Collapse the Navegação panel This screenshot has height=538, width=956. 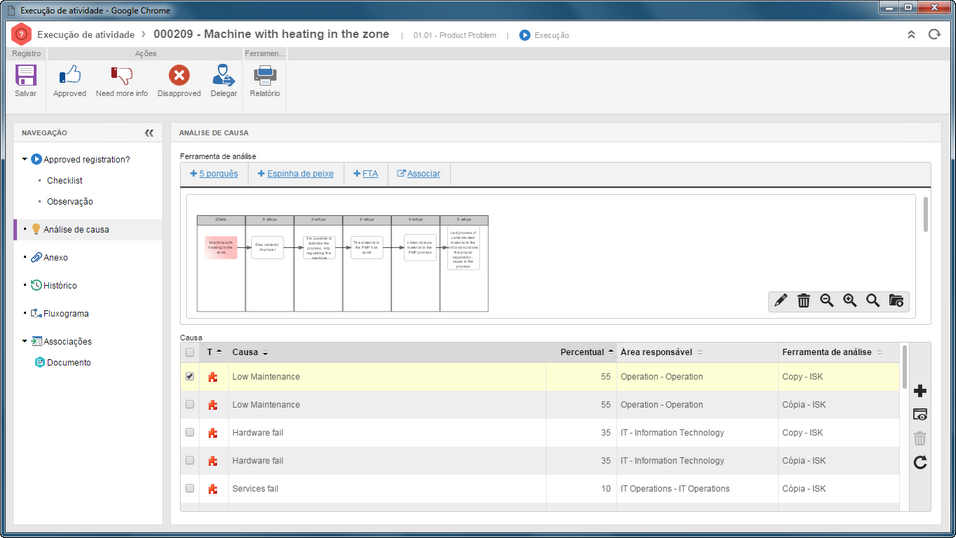point(149,133)
